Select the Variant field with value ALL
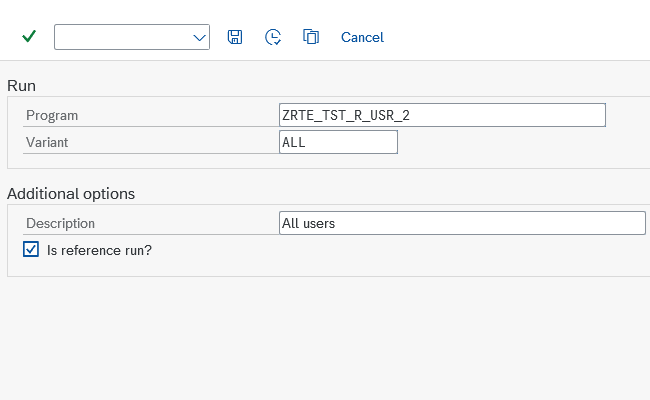 [338, 142]
